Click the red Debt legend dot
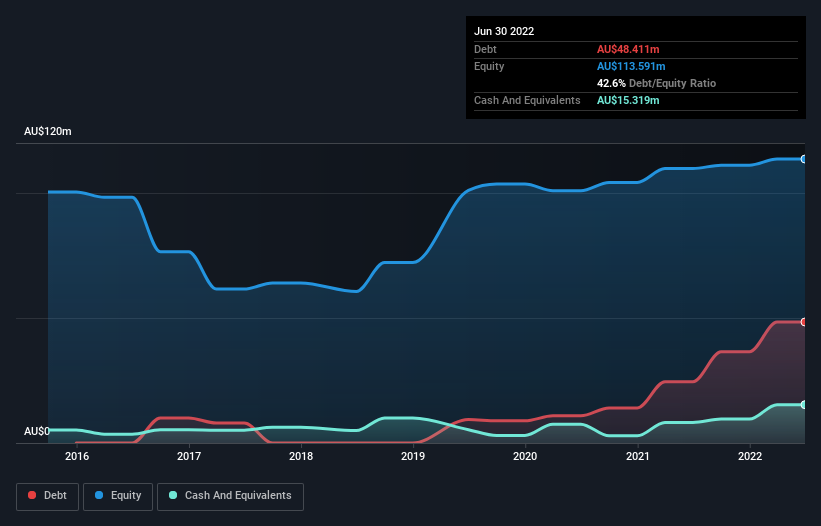The height and width of the screenshot is (526, 821). pos(32,495)
